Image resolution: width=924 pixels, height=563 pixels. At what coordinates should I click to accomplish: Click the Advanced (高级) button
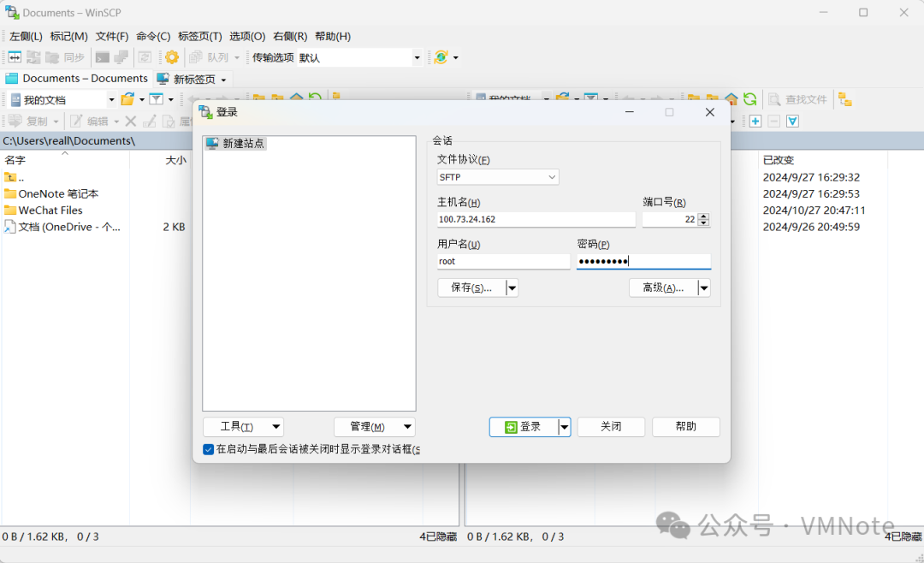click(x=663, y=287)
